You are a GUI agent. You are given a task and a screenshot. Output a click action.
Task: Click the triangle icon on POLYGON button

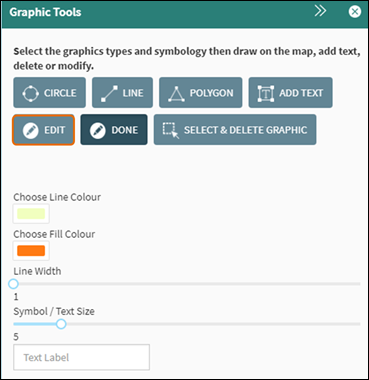(176, 93)
